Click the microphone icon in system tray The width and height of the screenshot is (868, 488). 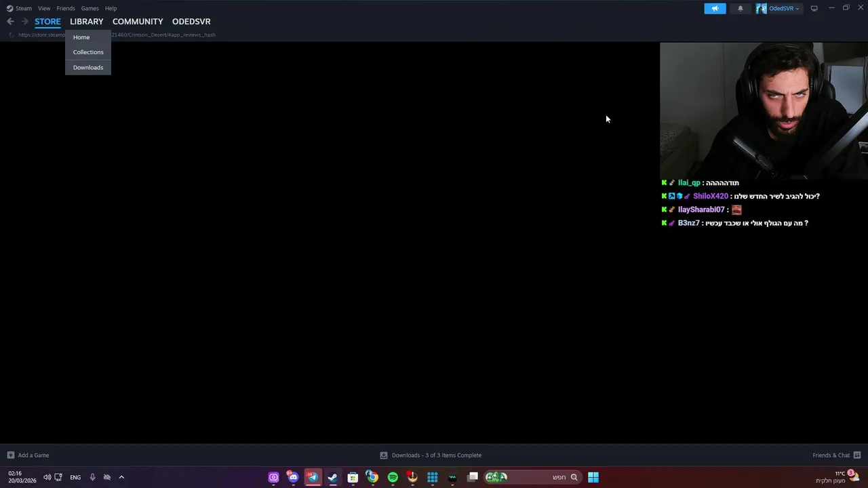click(93, 477)
